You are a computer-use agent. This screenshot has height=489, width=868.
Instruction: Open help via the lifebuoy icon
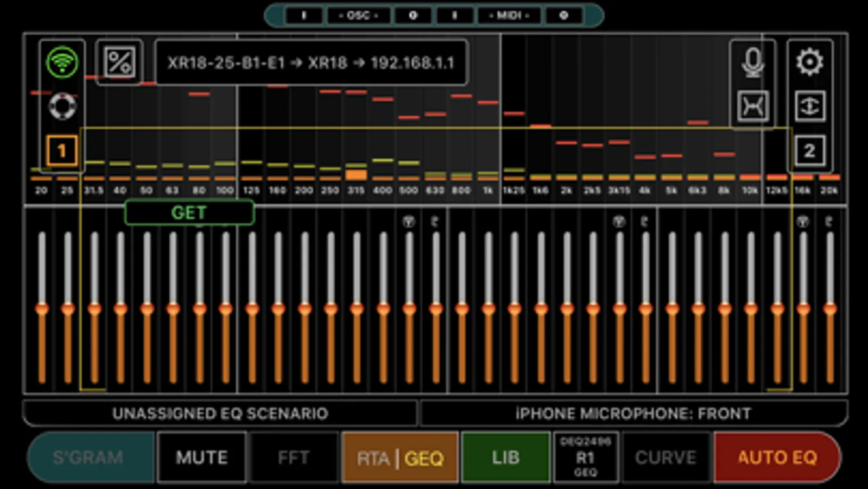pos(62,106)
